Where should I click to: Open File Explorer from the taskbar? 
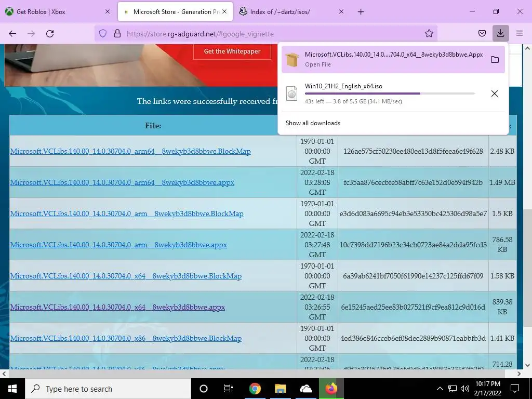tap(280, 389)
